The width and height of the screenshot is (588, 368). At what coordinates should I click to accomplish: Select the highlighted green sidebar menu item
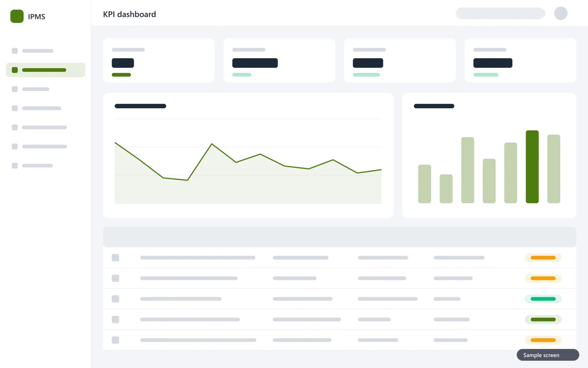pos(46,70)
